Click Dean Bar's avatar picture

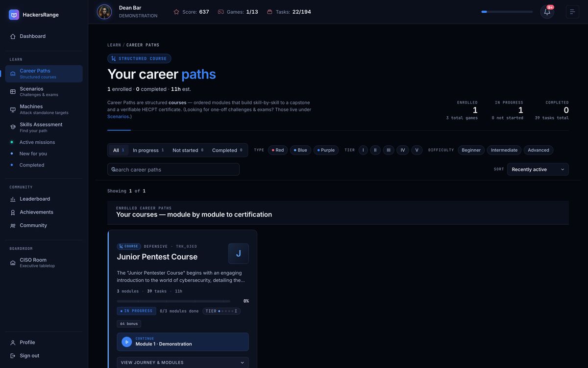pyautogui.click(x=104, y=12)
